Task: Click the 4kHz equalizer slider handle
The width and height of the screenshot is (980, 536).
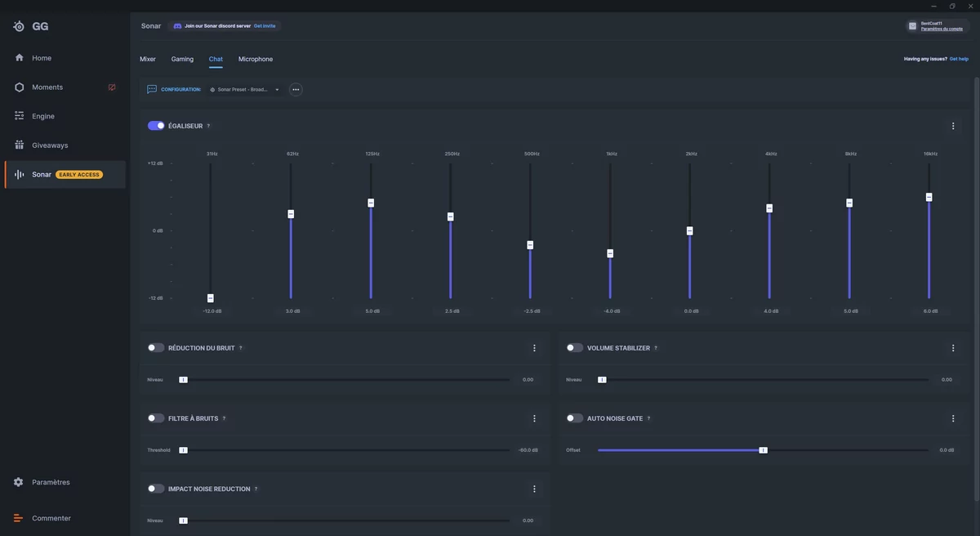Action: click(769, 208)
